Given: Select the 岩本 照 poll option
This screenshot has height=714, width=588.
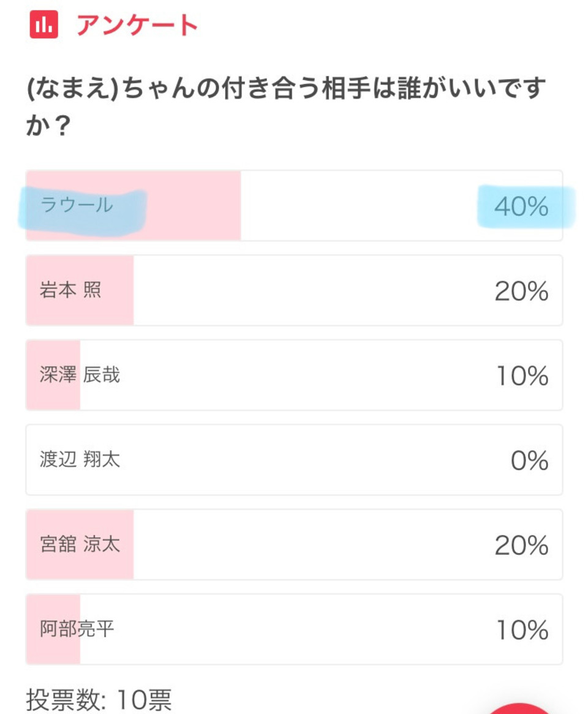Looking at the screenshot, I should point(294,290).
